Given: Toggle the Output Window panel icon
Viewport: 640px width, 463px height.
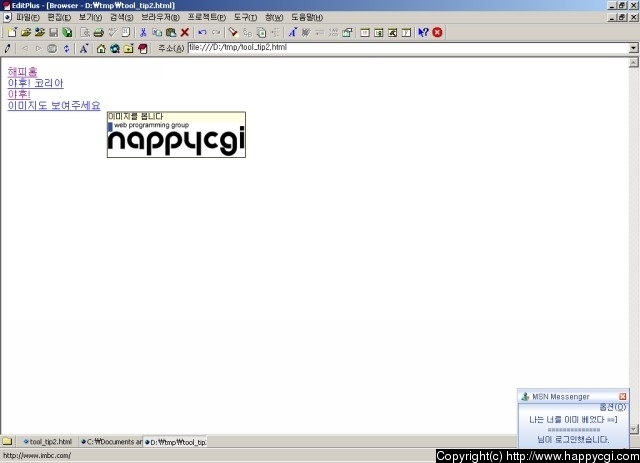Looking at the screenshot, I should tap(393, 33).
